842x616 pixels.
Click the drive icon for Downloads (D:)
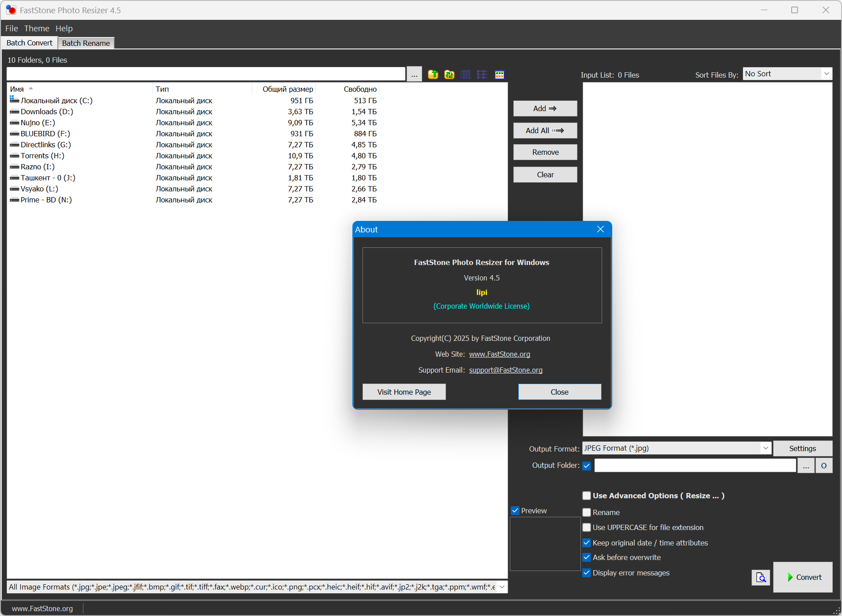click(15, 112)
